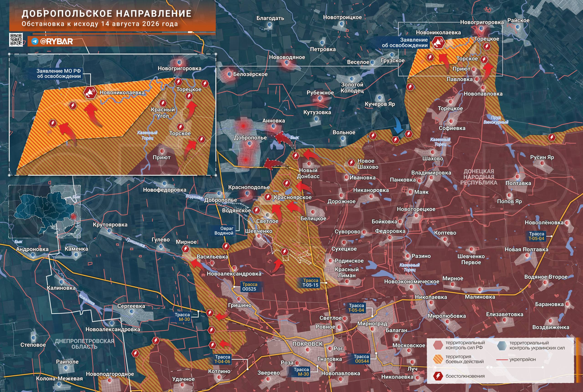Click the Овраг Водяной label

(224, 231)
